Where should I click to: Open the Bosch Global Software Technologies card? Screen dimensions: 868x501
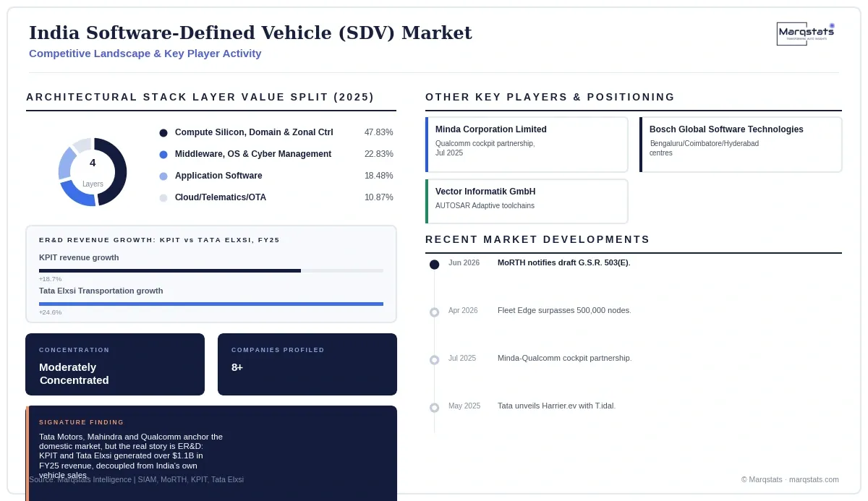741,145
